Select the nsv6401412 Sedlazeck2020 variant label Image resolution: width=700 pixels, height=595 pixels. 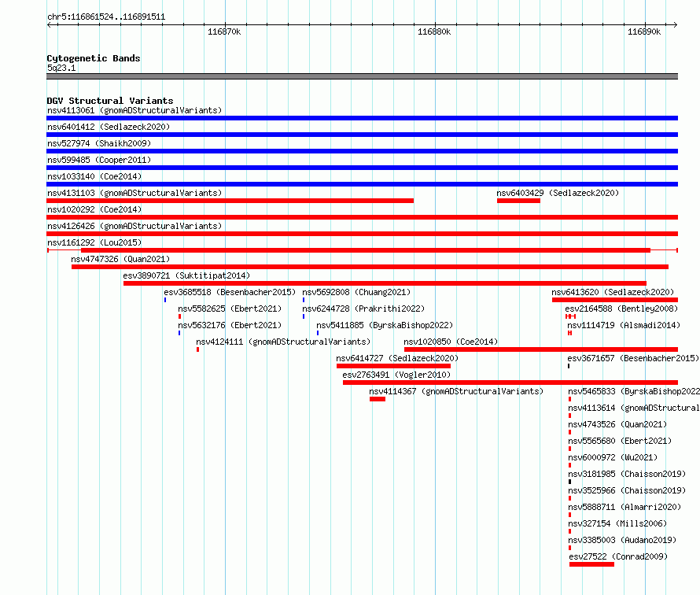[109, 127]
